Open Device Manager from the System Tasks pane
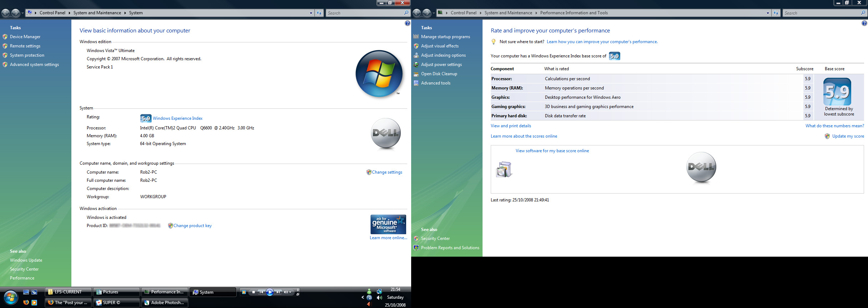Viewport: 868px width, 308px height. click(x=25, y=37)
